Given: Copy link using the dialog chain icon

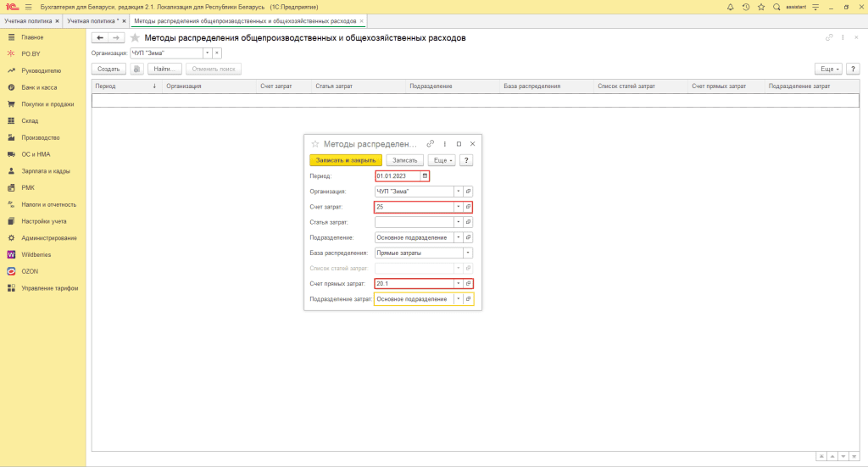Looking at the screenshot, I should pos(431,144).
